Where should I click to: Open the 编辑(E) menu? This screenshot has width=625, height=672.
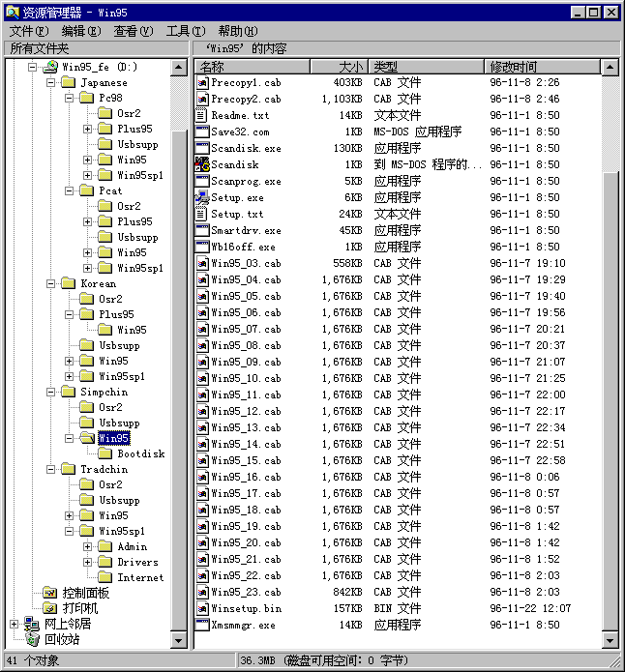[81, 31]
